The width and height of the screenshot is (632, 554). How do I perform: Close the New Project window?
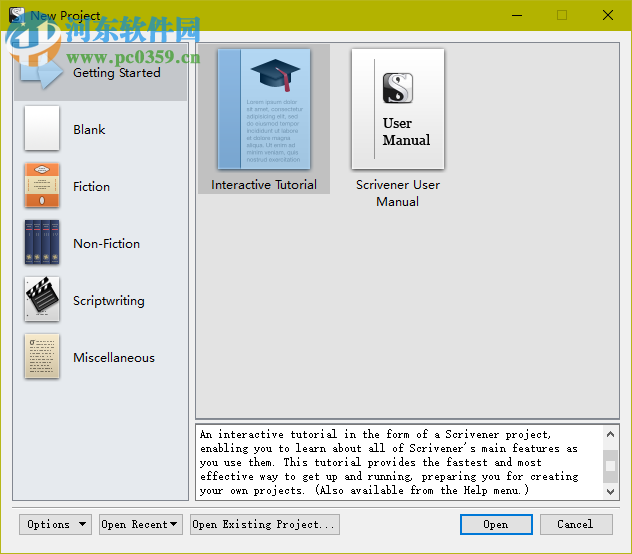[608, 15]
